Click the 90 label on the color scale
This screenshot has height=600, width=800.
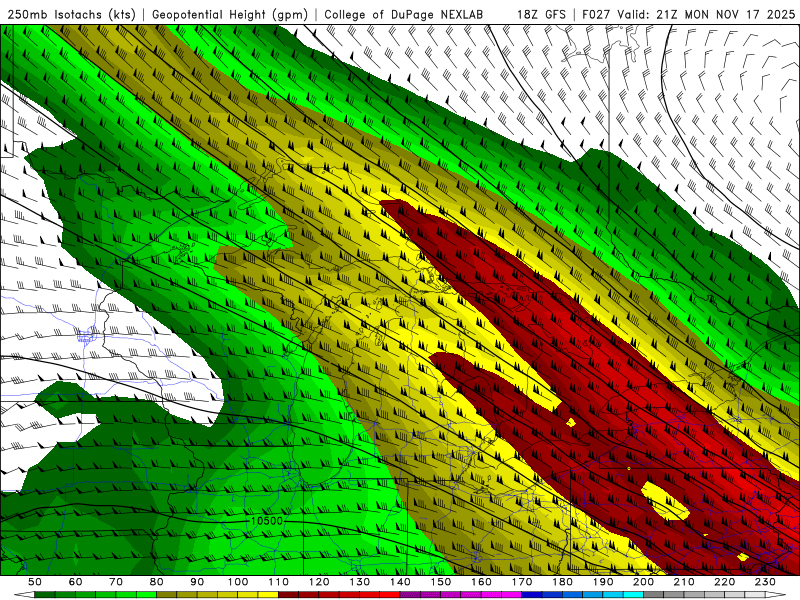(197, 582)
